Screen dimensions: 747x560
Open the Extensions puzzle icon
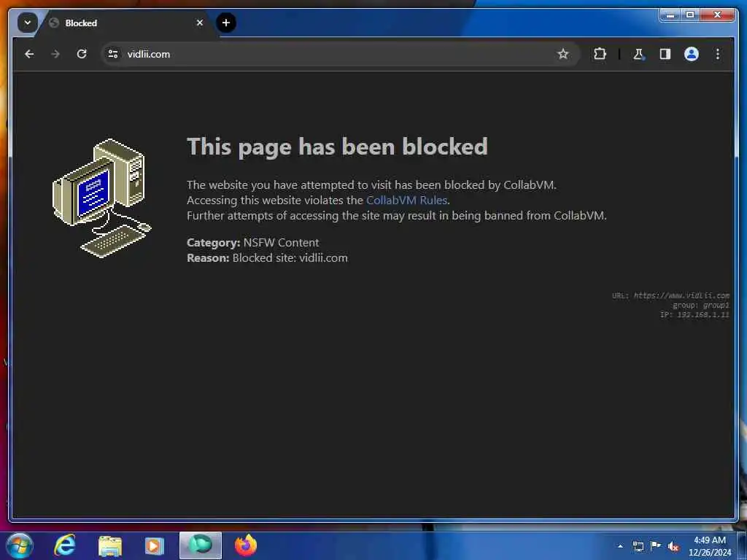tap(600, 54)
